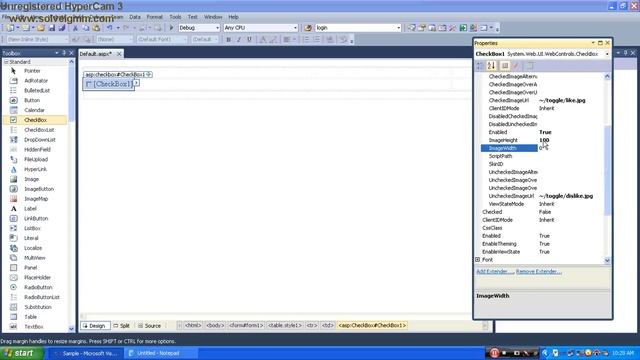
Task: Switch to Split view
Action: [122, 326]
